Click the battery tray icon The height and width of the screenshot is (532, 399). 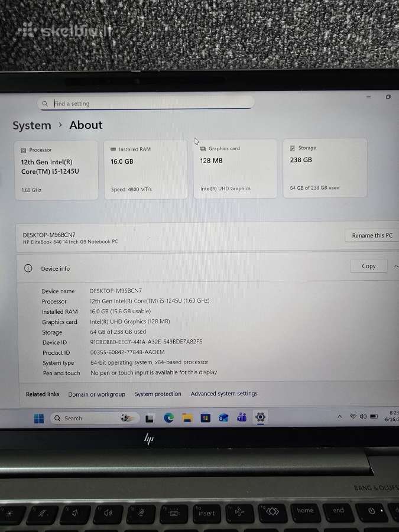374,416
